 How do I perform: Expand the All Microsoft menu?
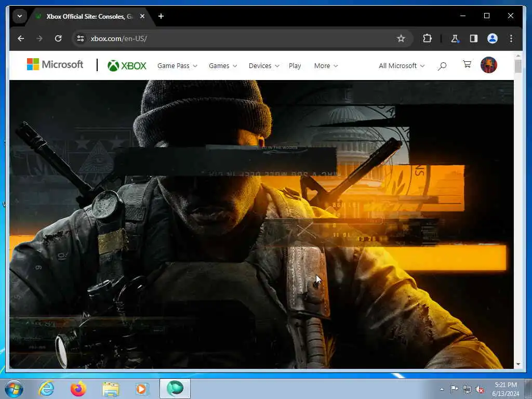click(402, 66)
